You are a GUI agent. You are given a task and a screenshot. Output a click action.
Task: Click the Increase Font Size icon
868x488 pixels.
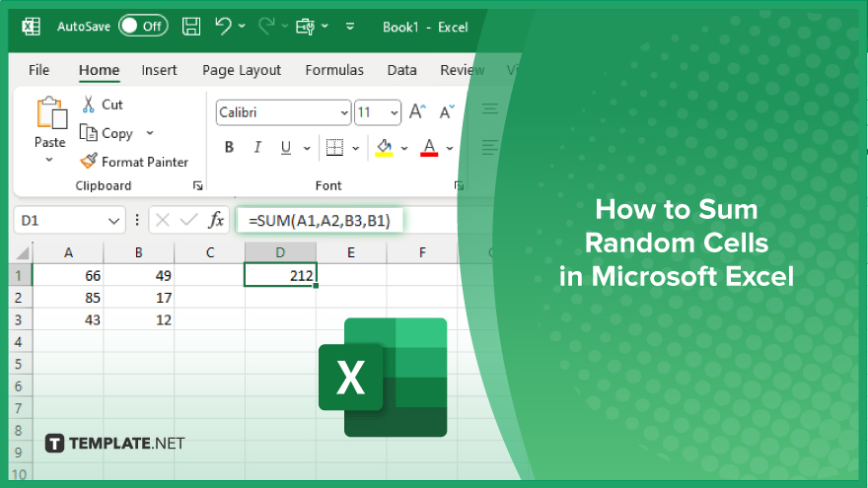pyautogui.click(x=417, y=111)
